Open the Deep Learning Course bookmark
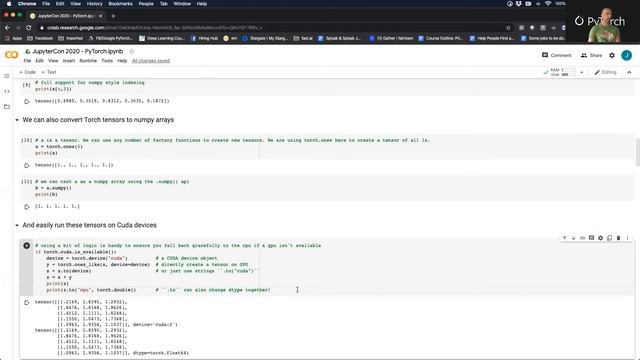Viewport: 640px width, 360px height. (x=162, y=38)
